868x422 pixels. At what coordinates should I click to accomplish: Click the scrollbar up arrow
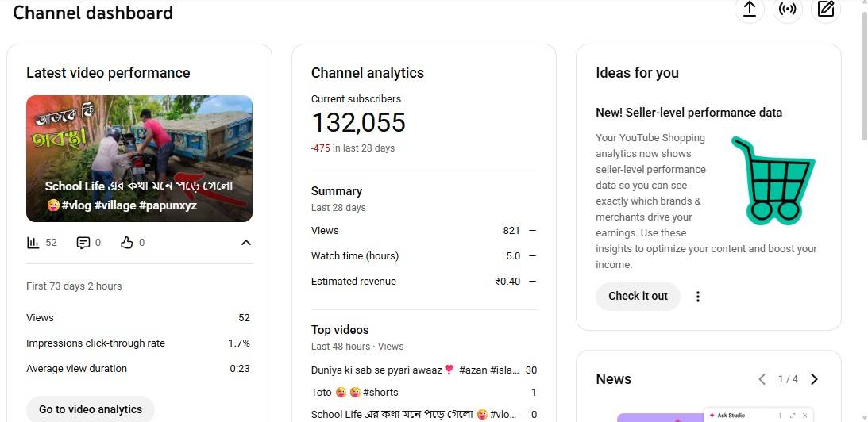coord(864,4)
